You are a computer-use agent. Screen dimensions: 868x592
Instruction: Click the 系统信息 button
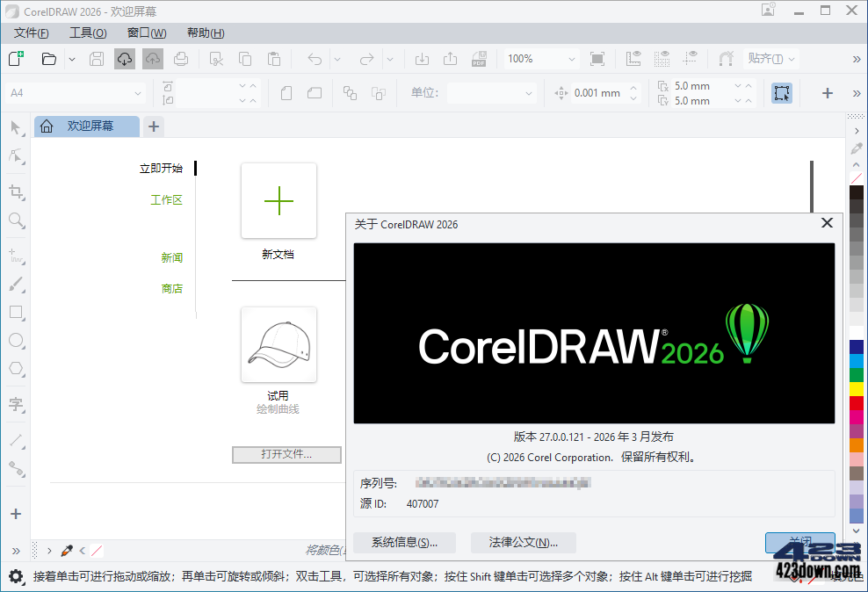[404, 543]
